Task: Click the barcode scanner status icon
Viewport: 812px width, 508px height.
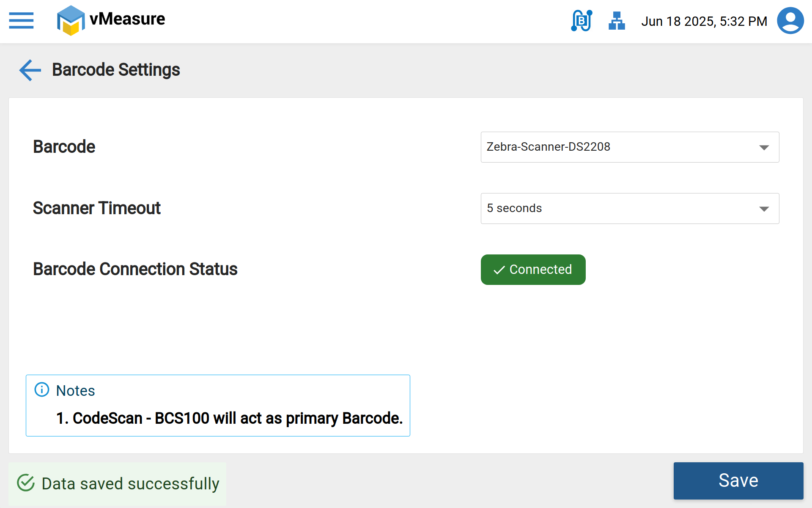Action: click(582, 21)
